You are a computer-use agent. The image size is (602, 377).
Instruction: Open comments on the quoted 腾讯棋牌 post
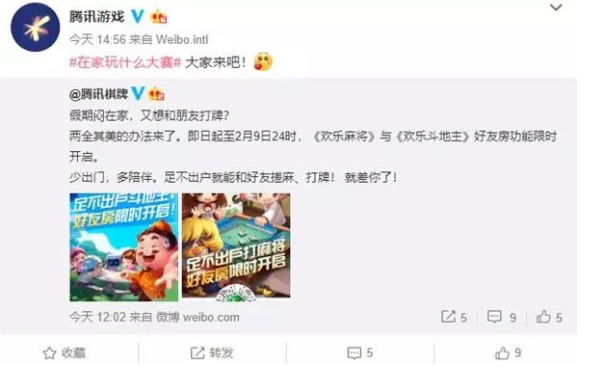[501, 317]
